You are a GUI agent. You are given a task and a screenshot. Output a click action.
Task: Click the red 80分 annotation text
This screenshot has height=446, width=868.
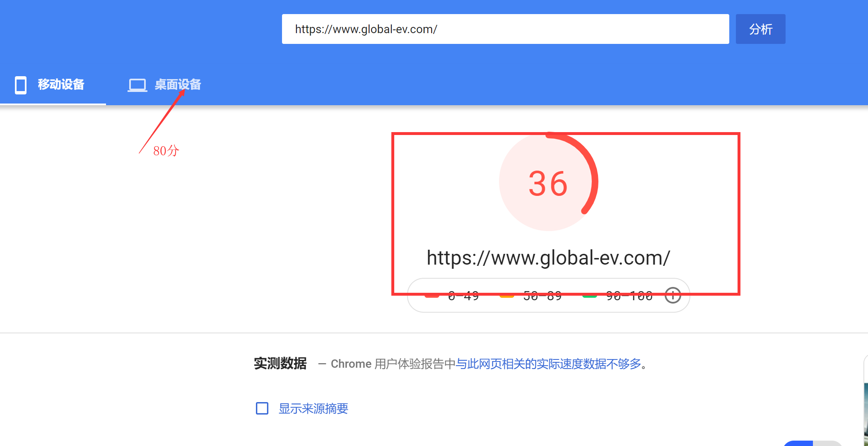coord(166,151)
